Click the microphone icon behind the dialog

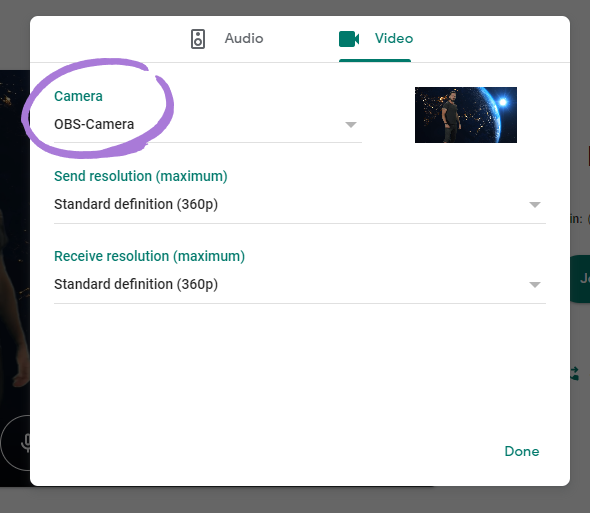coord(25,442)
